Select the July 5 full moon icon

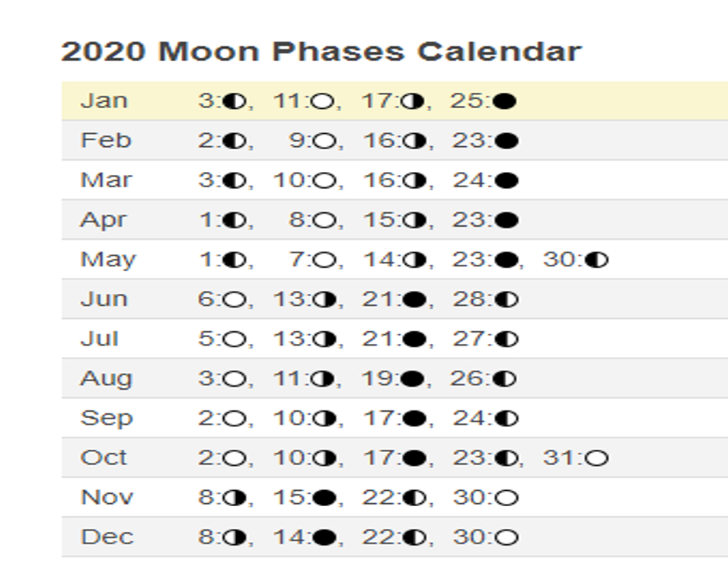point(235,339)
